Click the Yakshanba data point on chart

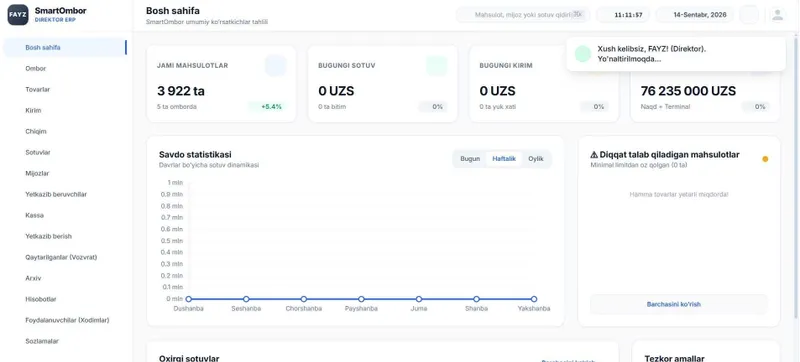534,299
